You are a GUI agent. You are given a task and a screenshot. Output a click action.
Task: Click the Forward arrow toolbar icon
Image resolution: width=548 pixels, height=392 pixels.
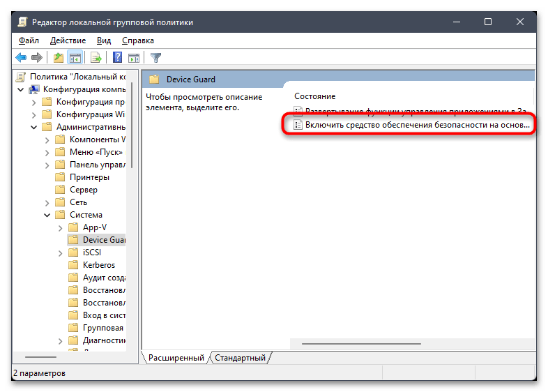pos(37,57)
